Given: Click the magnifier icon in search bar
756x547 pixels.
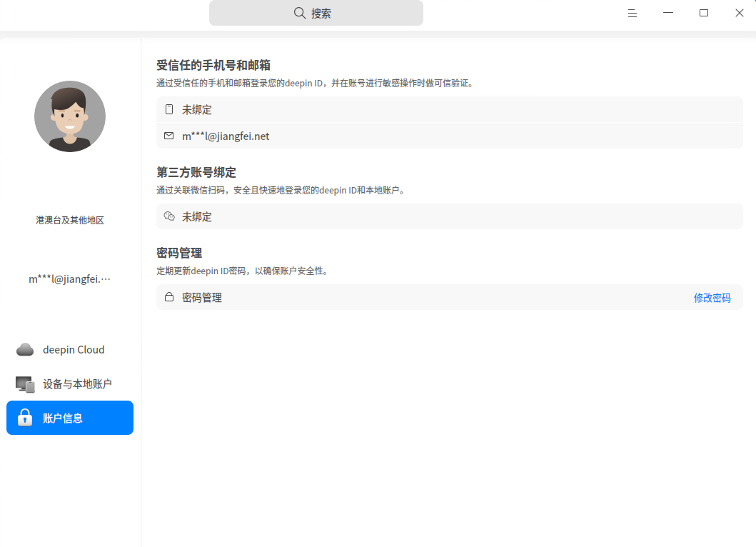Looking at the screenshot, I should click(x=299, y=13).
